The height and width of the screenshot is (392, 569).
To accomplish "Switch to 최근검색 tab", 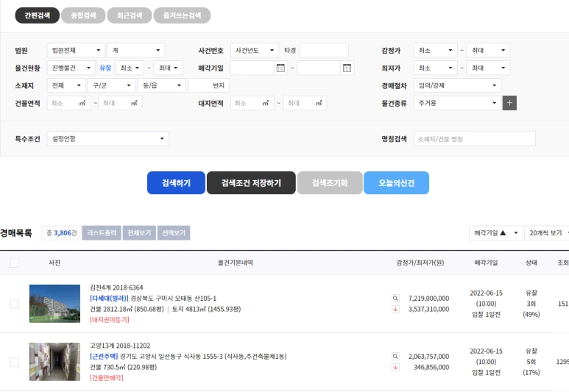I will tap(130, 15).
